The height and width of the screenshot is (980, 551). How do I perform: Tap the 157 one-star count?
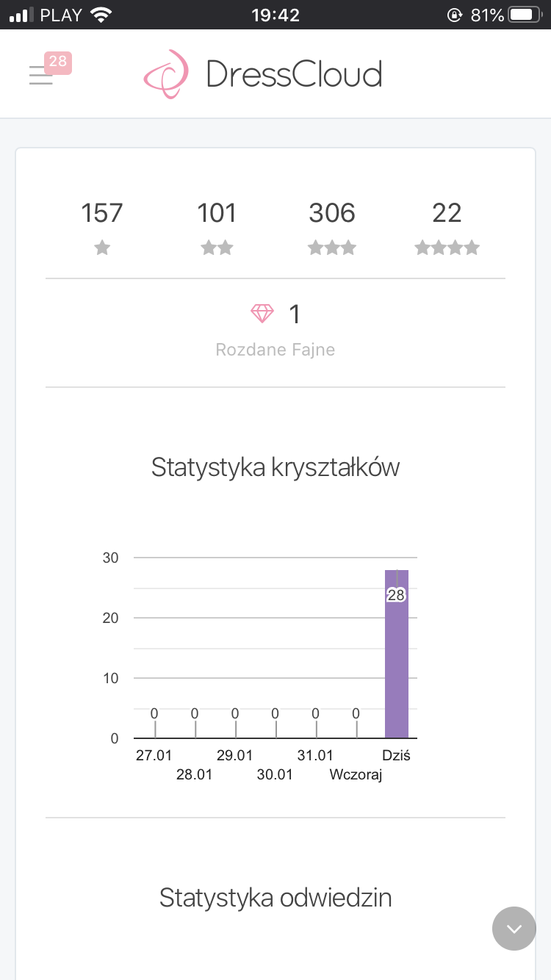(102, 213)
